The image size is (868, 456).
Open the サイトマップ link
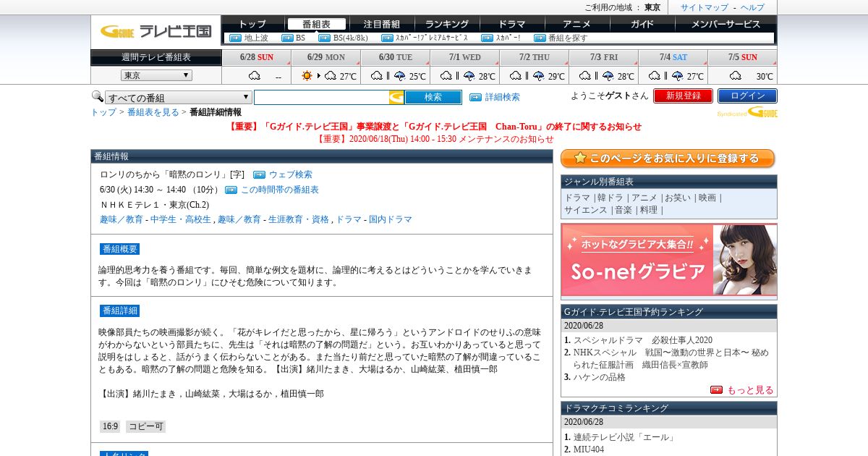705,7
